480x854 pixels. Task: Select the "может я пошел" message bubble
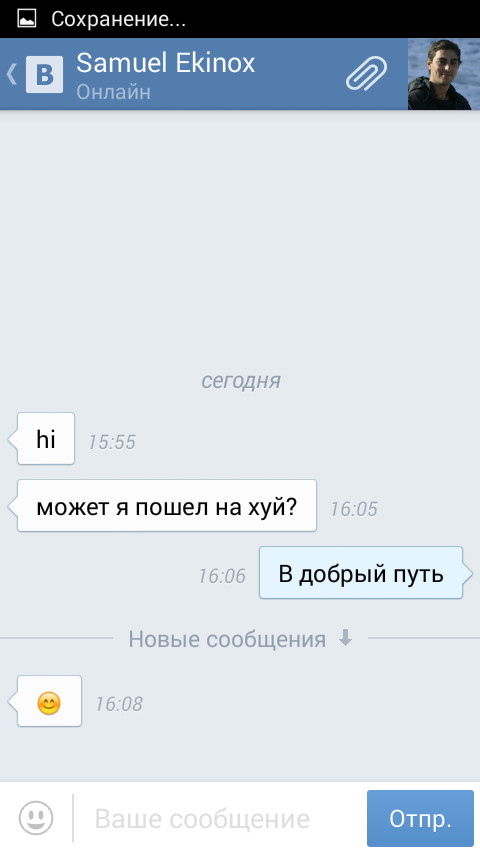coord(162,505)
